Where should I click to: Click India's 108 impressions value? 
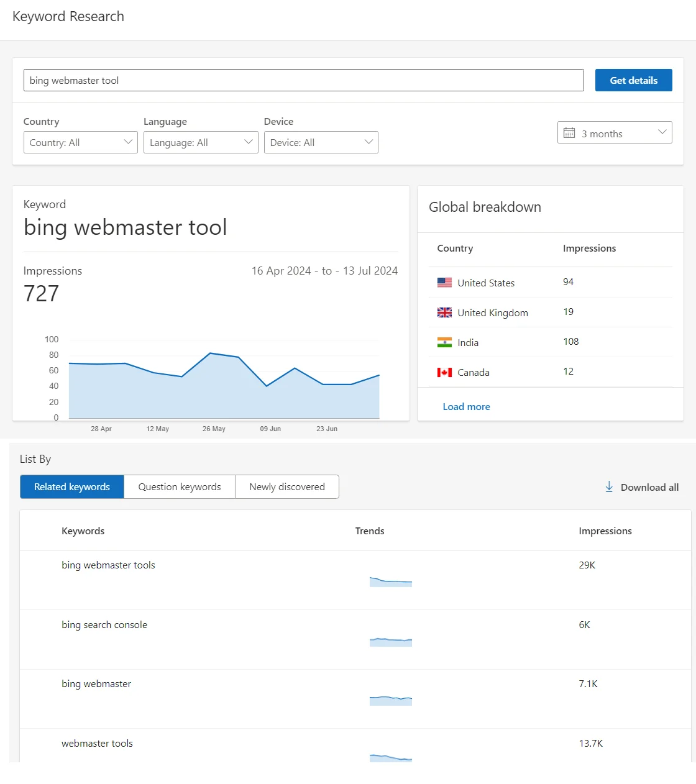click(x=571, y=342)
